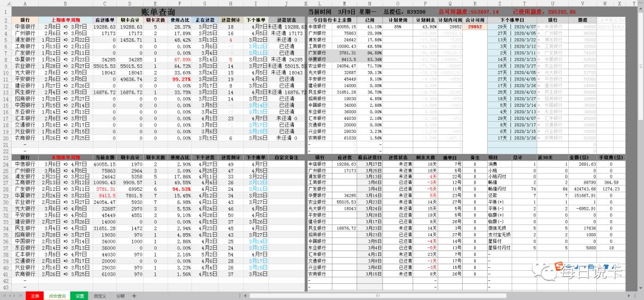
Task: Jump to first sheet with the navigation arrow
Action: tap(4, 296)
